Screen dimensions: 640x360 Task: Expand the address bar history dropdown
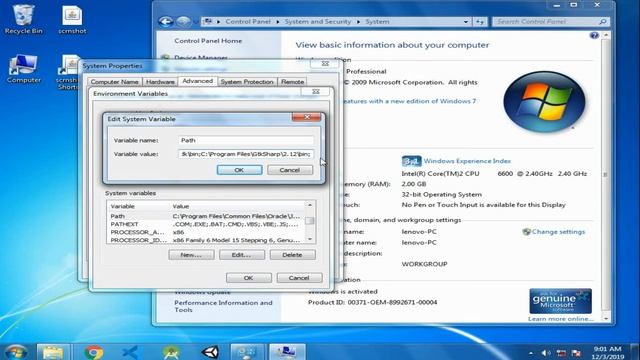[466, 22]
